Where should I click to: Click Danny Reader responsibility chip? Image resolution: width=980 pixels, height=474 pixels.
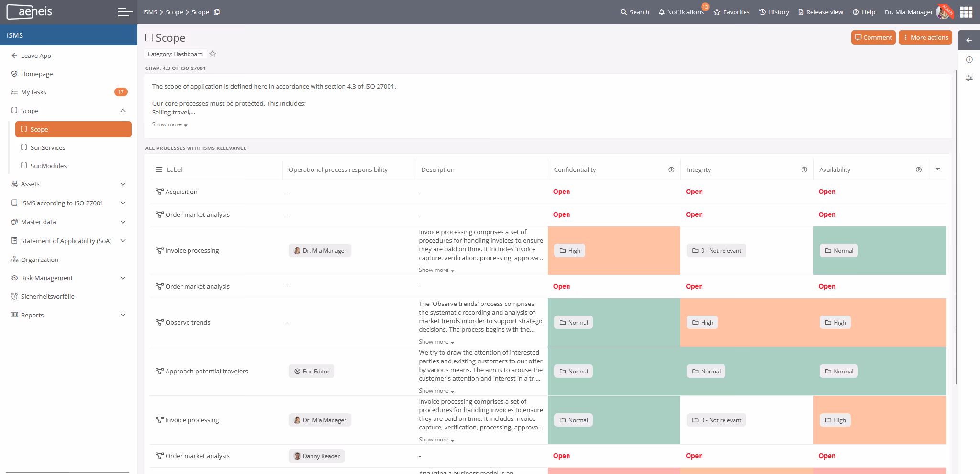tap(316, 456)
